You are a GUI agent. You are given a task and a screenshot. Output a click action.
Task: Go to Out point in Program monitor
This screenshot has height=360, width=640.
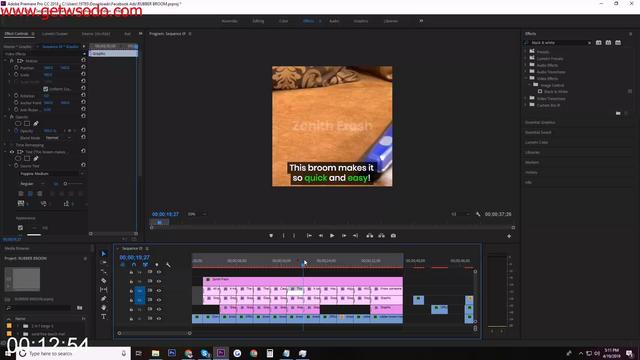tap(355, 236)
